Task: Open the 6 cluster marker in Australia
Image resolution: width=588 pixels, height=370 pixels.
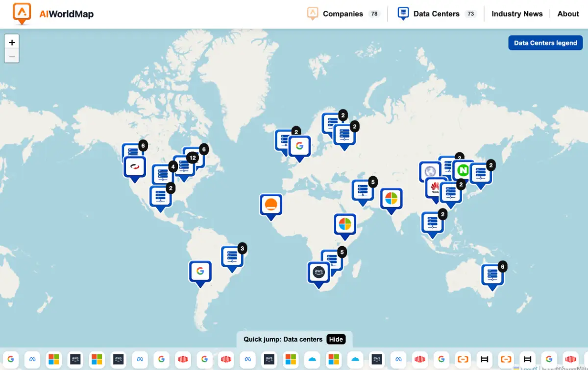Action: 492,276
